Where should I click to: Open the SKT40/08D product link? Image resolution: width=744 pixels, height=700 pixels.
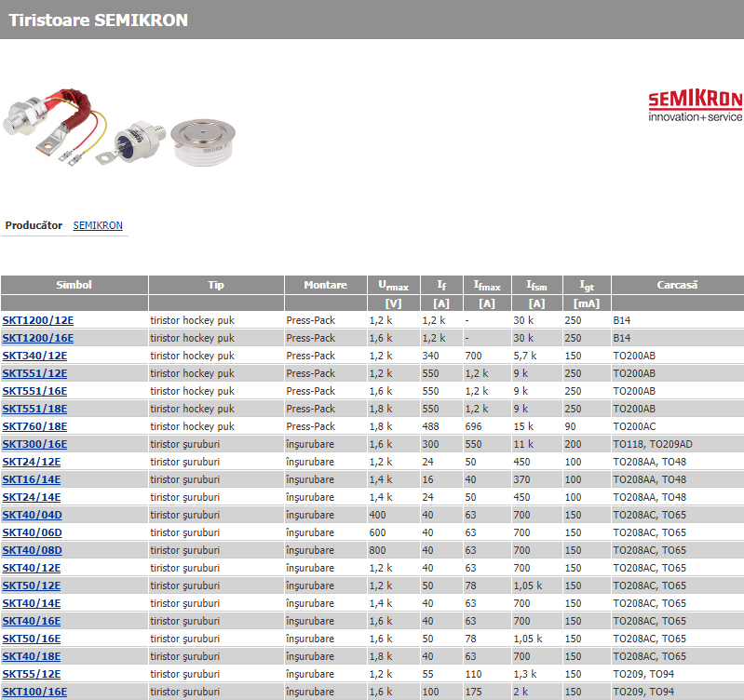point(33,550)
